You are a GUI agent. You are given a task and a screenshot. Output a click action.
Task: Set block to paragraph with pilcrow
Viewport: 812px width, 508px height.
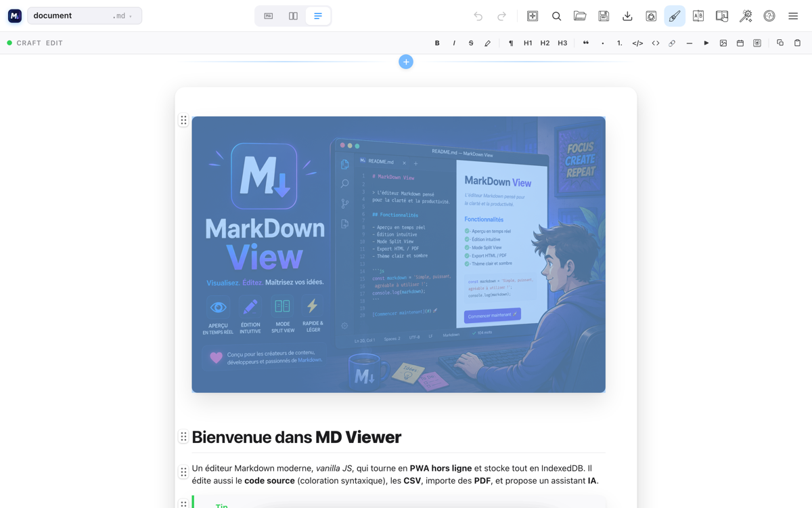[511, 43]
